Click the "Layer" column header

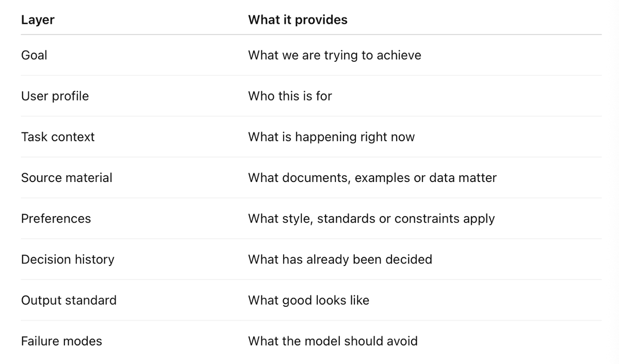click(38, 20)
